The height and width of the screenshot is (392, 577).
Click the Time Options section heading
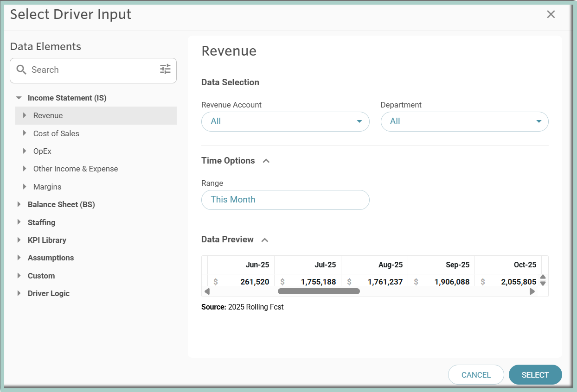point(228,161)
